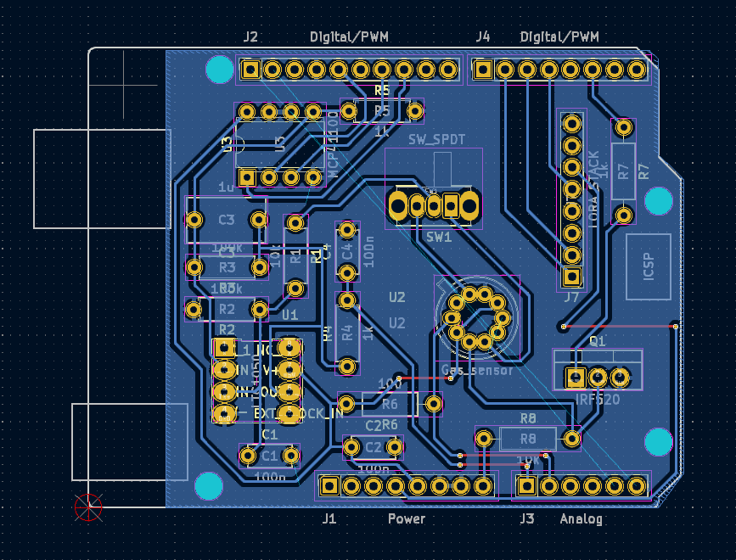Select the R3 resistor footprint body
The image size is (736, 560).
point(227,268)
